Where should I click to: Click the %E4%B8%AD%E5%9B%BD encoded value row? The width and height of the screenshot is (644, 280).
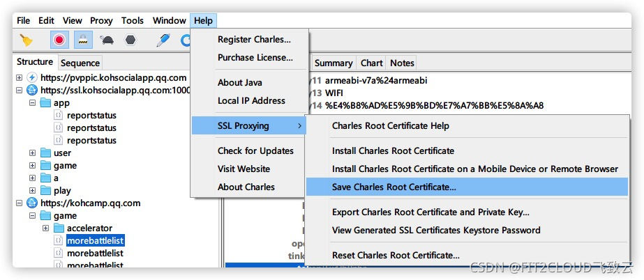click(435, 106)
